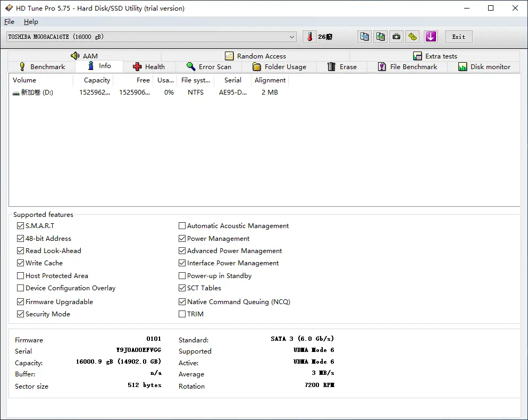Check the TRIM checkbox

click(x=182, y=314)
